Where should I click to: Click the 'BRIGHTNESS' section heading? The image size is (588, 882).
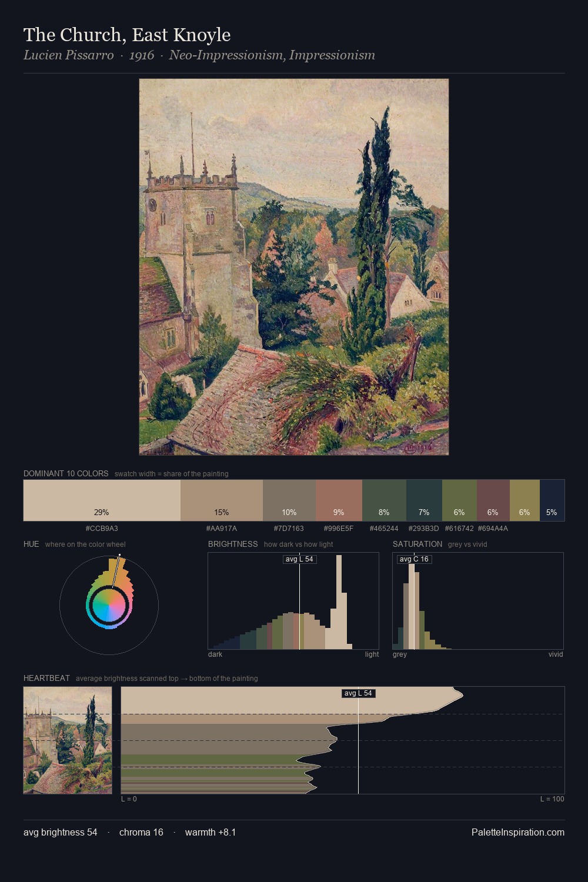pyautogui.click(x=233, y=544)
